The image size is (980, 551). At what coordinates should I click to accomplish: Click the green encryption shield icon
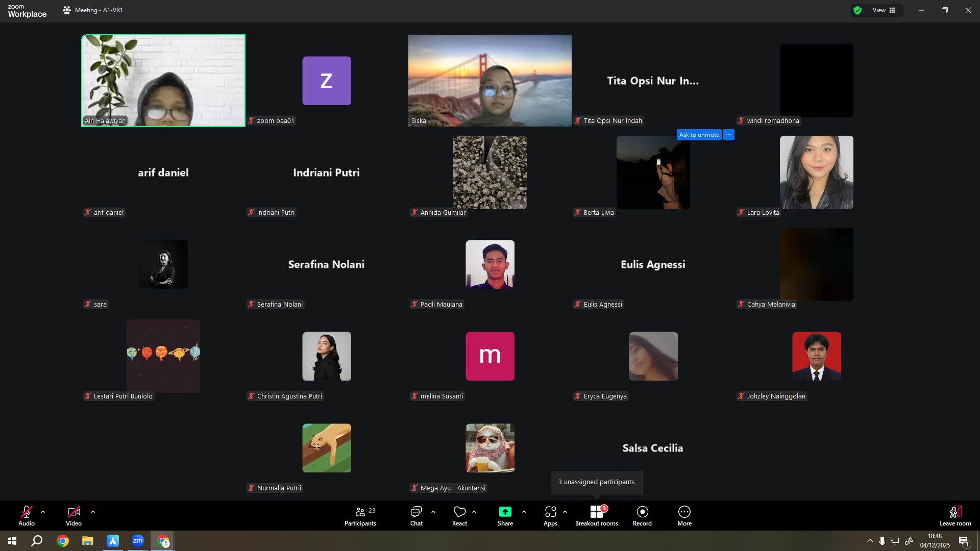(857, 10)
